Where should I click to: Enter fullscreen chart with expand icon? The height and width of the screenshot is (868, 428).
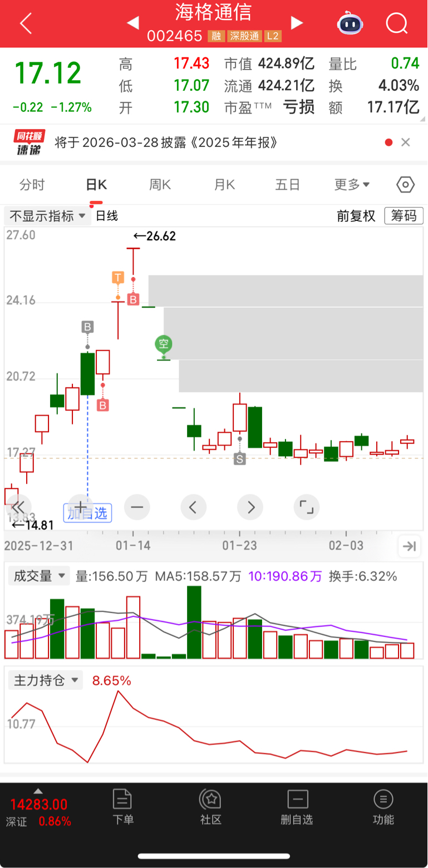pos(307,507)
